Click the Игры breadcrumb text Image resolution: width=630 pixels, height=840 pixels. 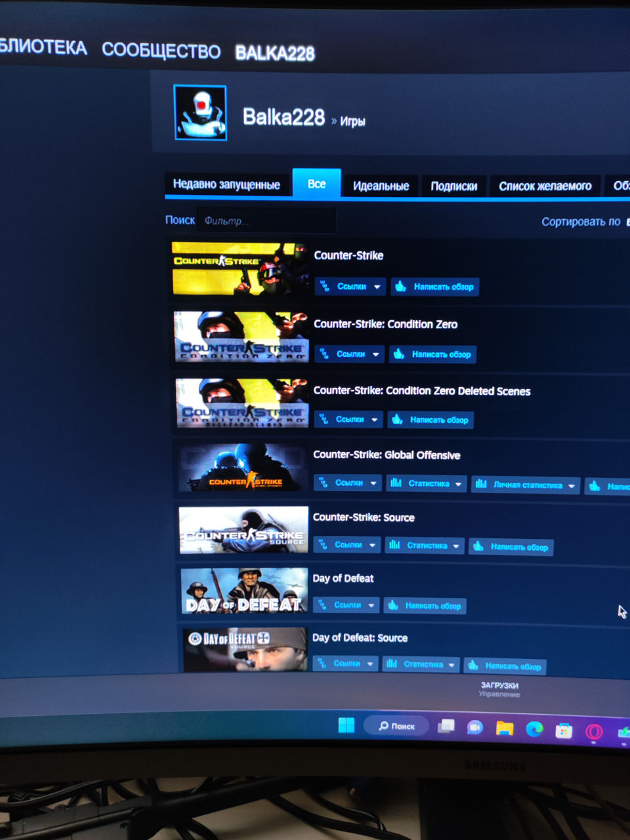pos(352,121)
